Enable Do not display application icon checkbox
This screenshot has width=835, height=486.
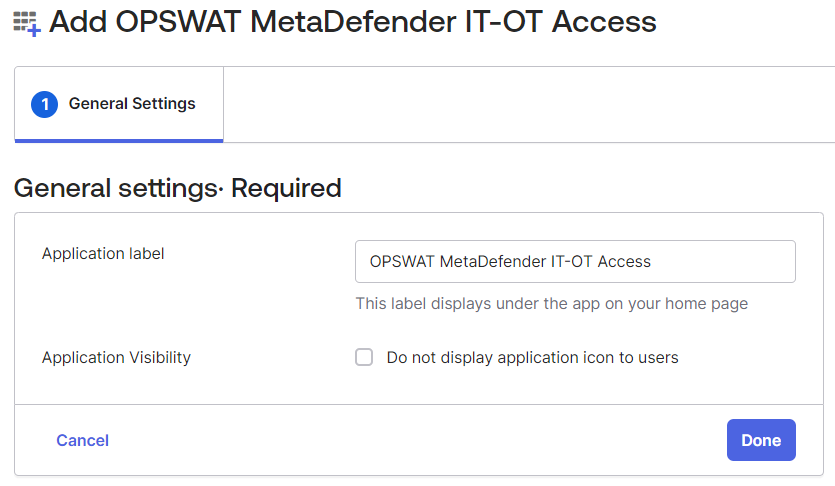point(364,357)
